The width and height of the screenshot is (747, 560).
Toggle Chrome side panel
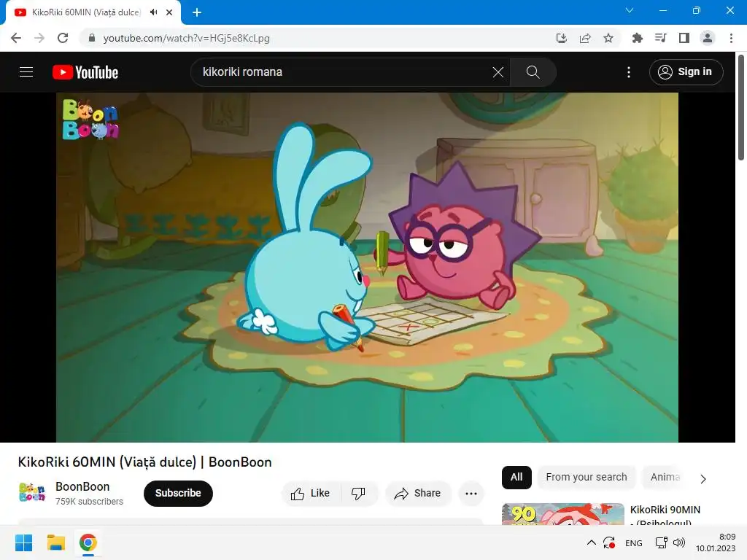[684, 38]
